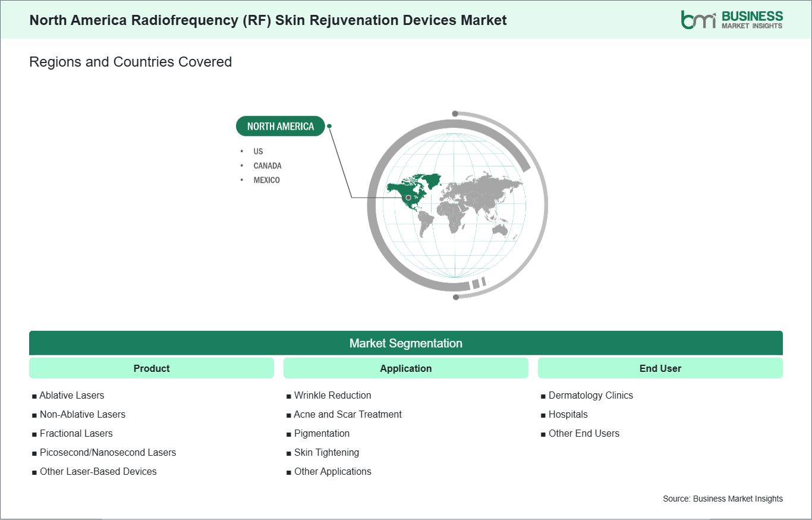Image resolution: width=812 pixels, height=520 pixels.
Task: Click 'Source: Business Market Insights' text
Action: point(723,499)
